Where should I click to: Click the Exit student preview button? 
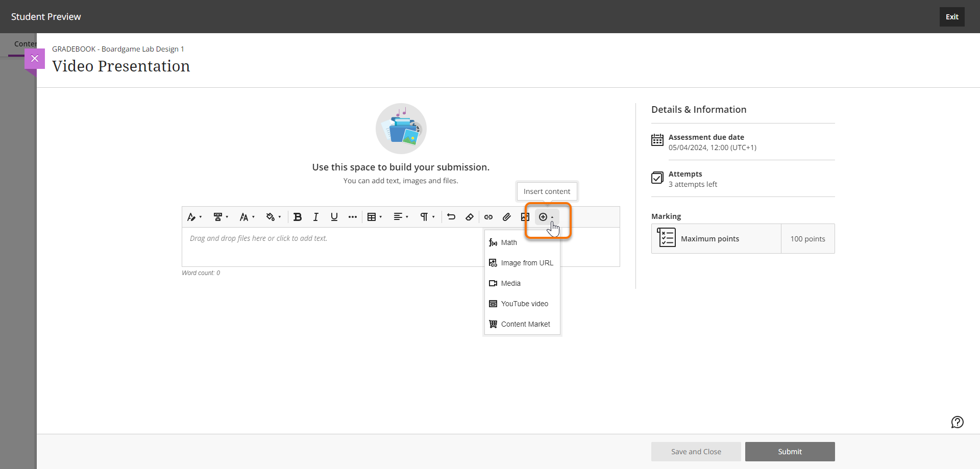pos(952,17)
